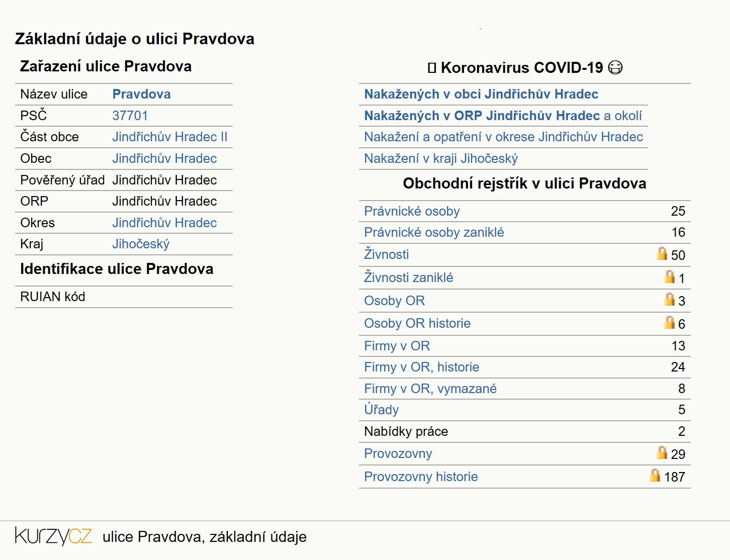Click the lock icon beside Živnosti count
Viewport: 730px width, 560px height.
coord(662,253)
